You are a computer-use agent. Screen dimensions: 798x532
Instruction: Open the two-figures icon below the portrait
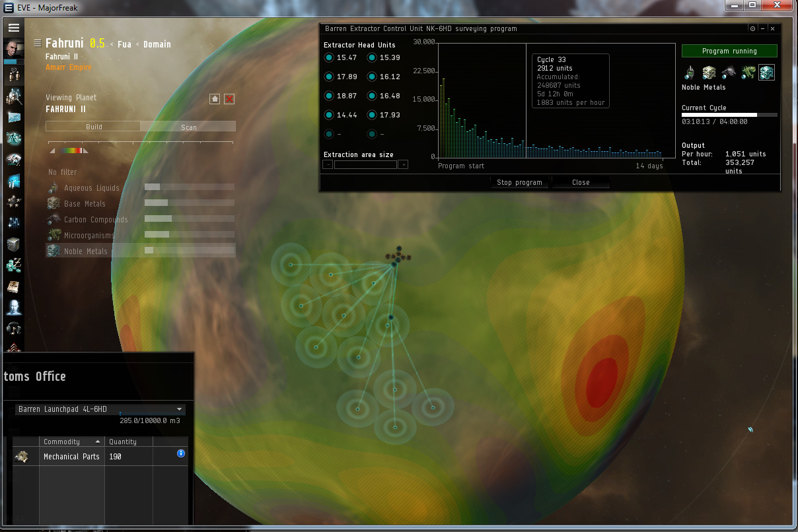pyautogui.click(x=13, y=75)
